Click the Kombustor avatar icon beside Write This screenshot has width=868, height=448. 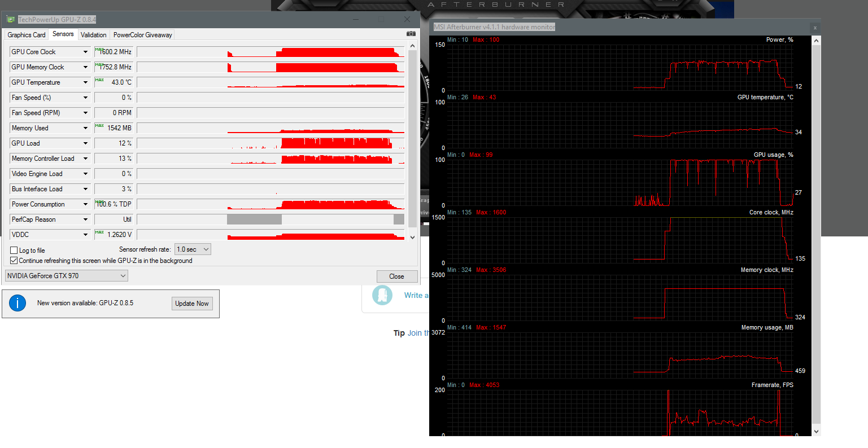pos(382,295)
